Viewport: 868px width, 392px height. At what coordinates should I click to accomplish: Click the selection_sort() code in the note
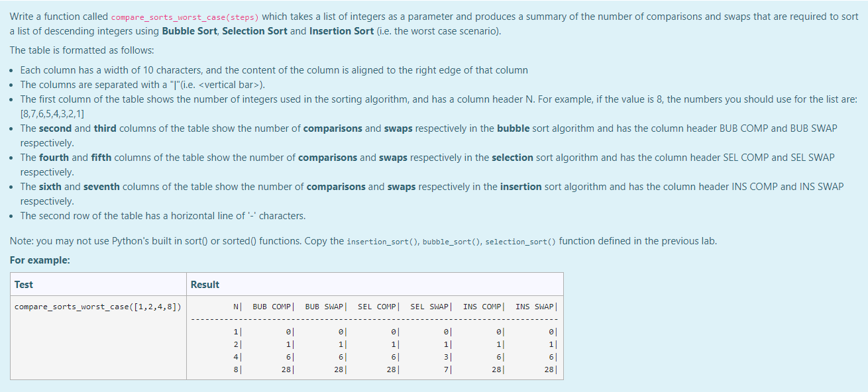pos(519,242)
